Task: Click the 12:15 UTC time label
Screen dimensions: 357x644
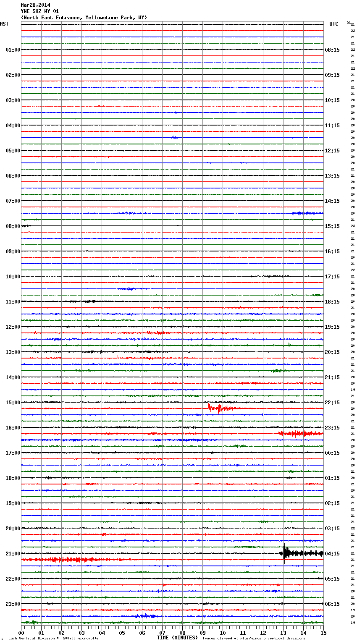Action: (x=332, y=151)
